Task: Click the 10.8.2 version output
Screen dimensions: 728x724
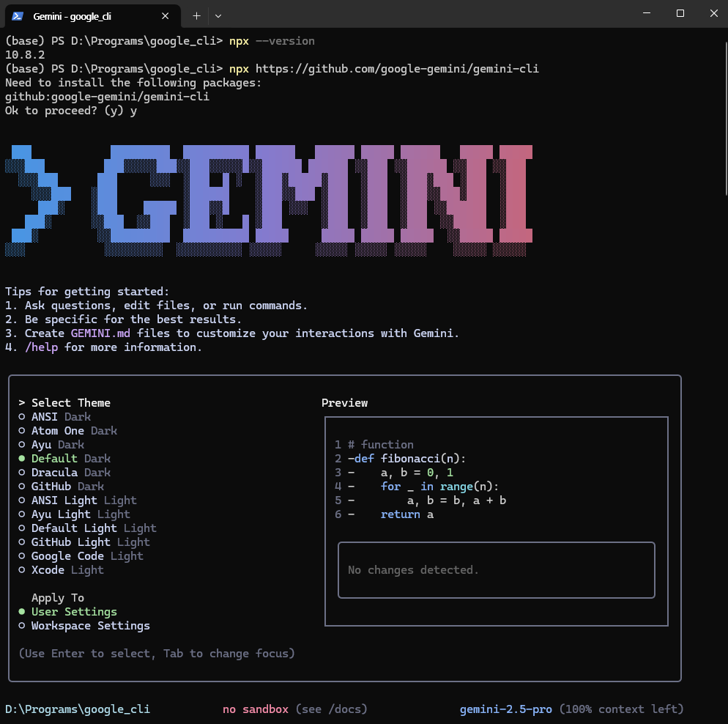Action: 25,55
